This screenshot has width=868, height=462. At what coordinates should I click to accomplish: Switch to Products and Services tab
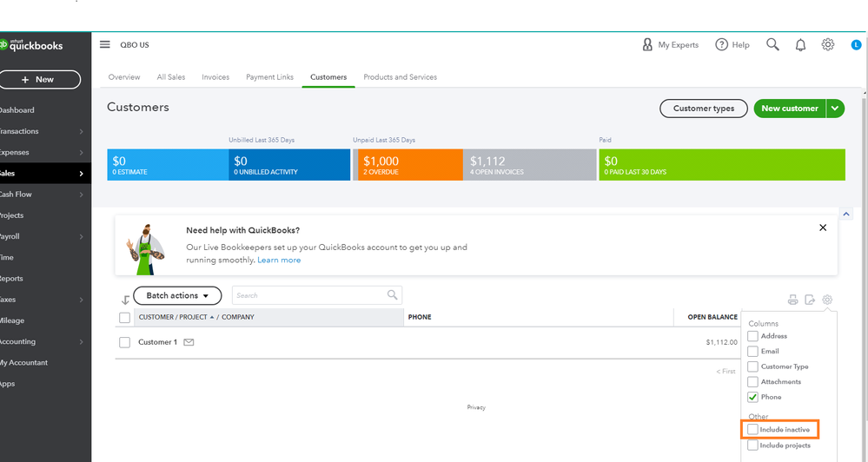[401, 77]
